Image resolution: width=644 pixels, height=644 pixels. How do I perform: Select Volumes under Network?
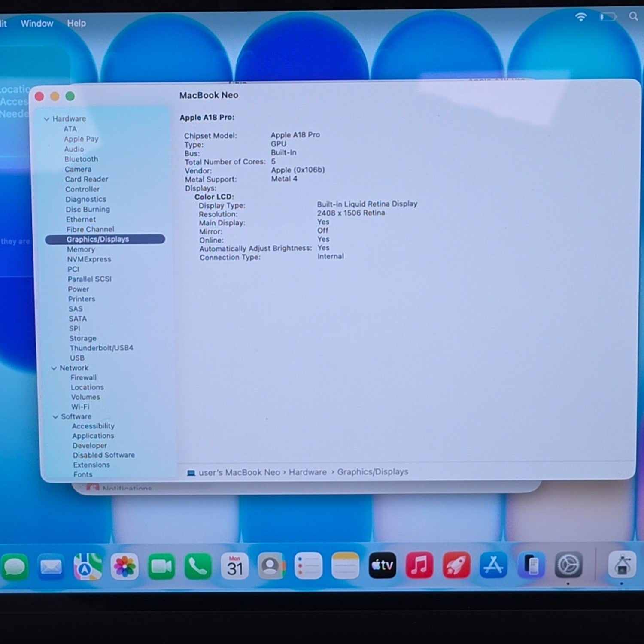[85, 398]
